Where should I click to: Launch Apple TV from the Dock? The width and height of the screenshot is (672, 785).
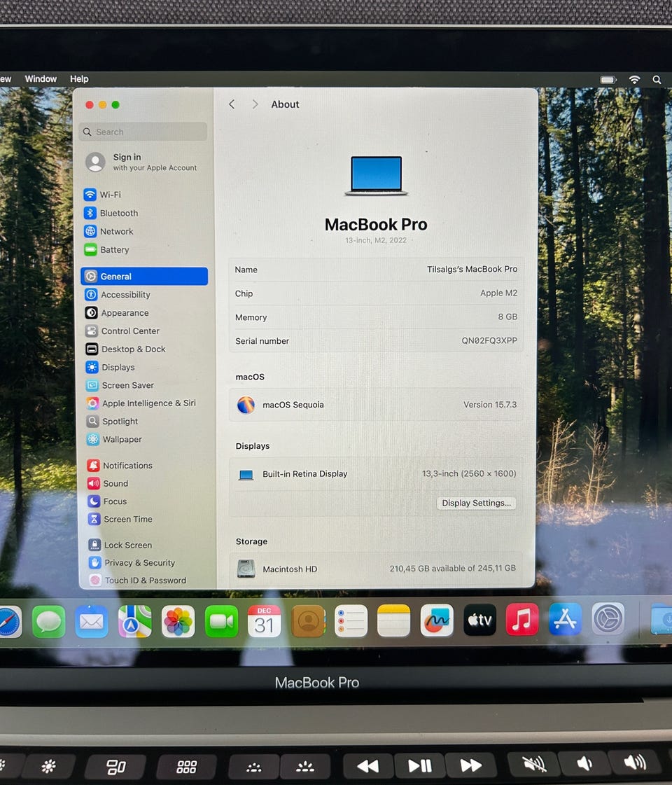coord(480,620)
